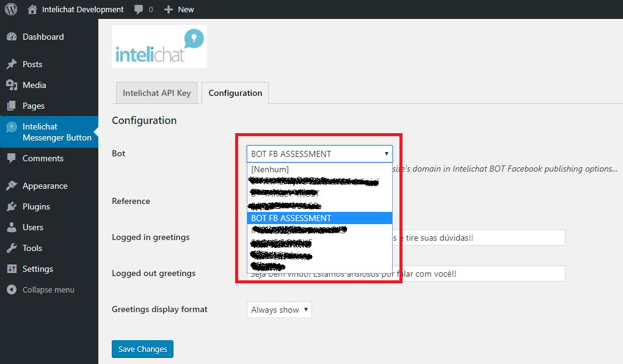
Task: Click the plus icon next to New
Action: (169, 10)
